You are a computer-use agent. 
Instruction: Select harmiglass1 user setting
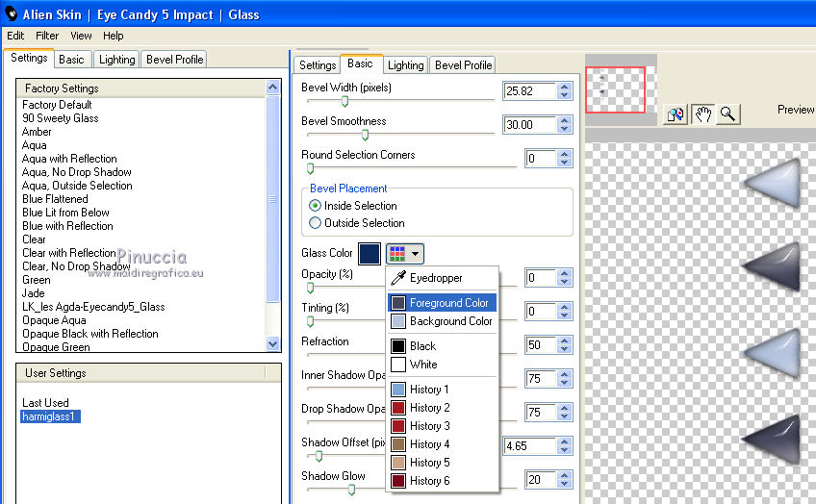[x=50, y=416]
